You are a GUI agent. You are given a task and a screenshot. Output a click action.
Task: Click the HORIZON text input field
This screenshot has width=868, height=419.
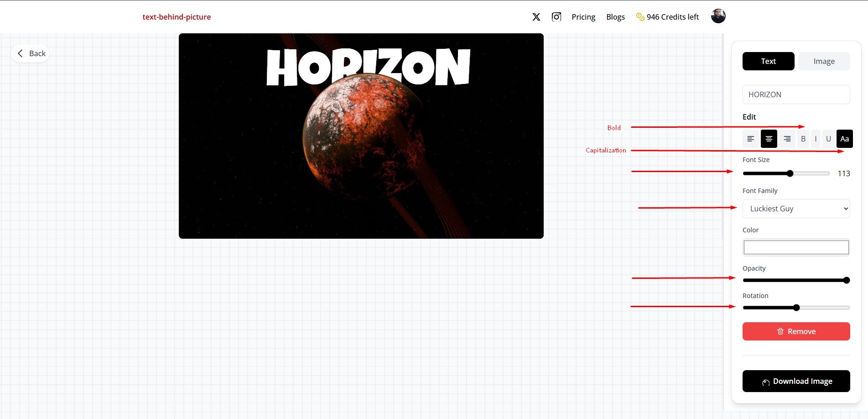[x=796, y=94]
